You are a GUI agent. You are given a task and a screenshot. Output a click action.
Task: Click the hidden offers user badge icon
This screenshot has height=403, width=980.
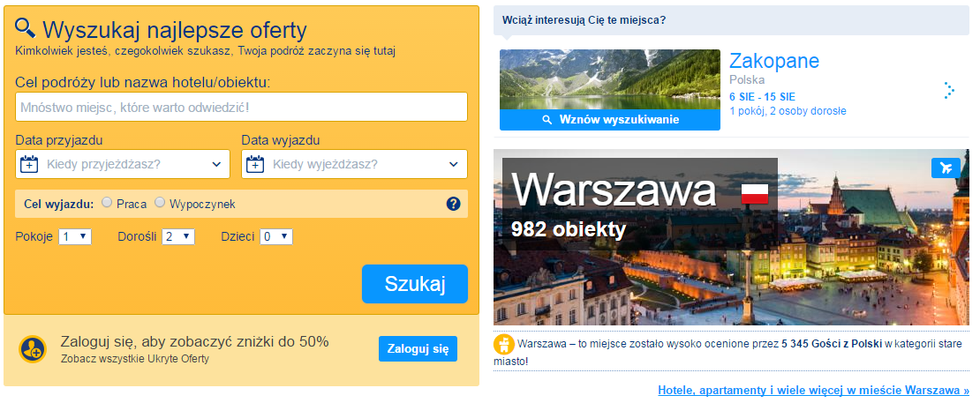33,349
